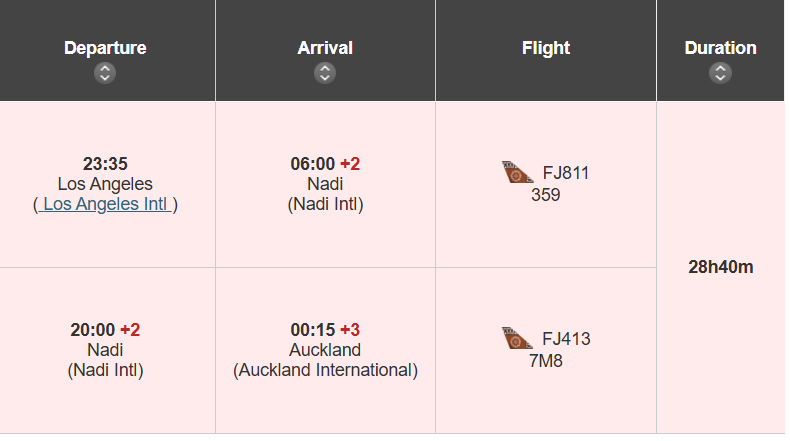Image resolution: width=790 pixels, height=441 pixels.
Task: Click the 359 aircraft code
Action: [x=546, y=195]
